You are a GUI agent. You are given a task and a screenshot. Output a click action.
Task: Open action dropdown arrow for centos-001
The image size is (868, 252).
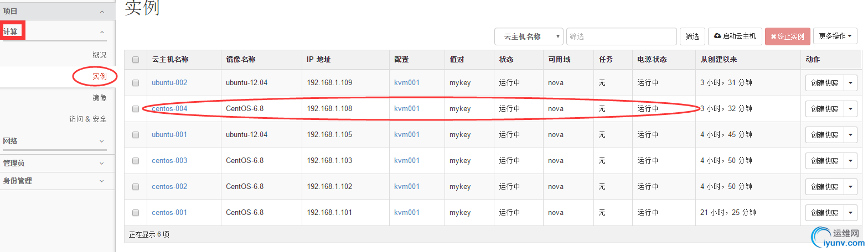(x=850, y=213)
